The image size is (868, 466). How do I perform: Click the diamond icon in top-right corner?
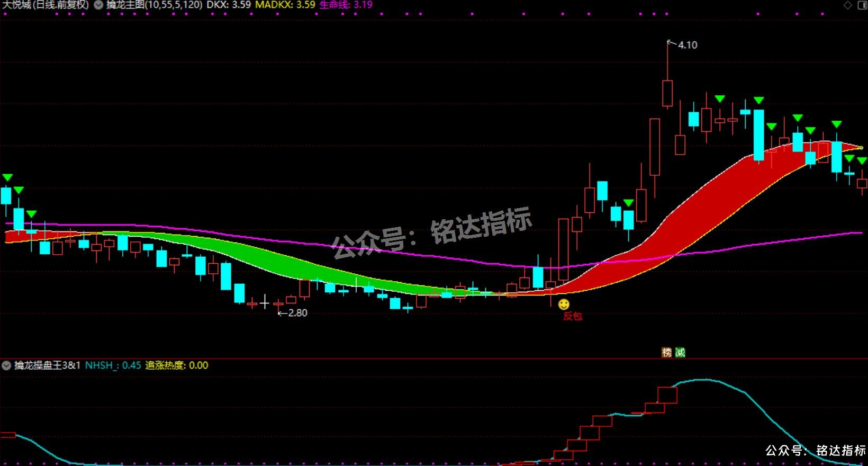click(x=848, y=5)
